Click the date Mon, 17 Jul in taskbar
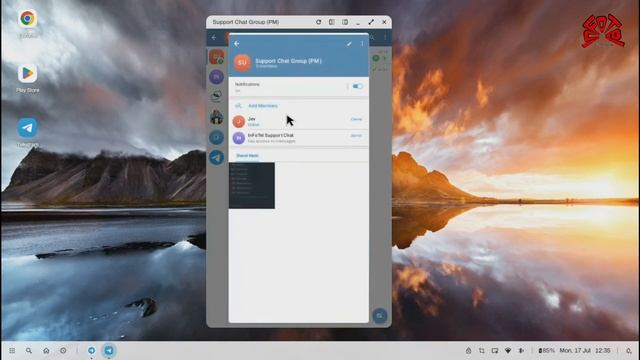This screenshot has width=640, height=360. coord(575,351)
